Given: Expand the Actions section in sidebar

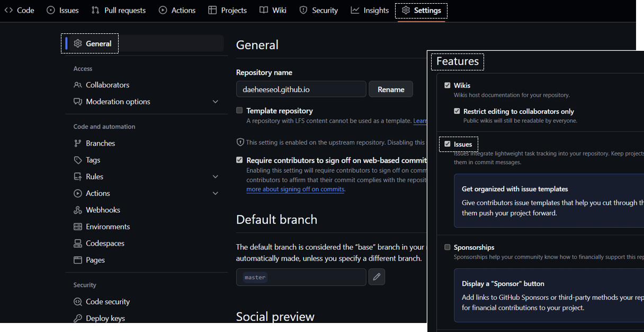Looking at the screenshot, I should point(215,193).
